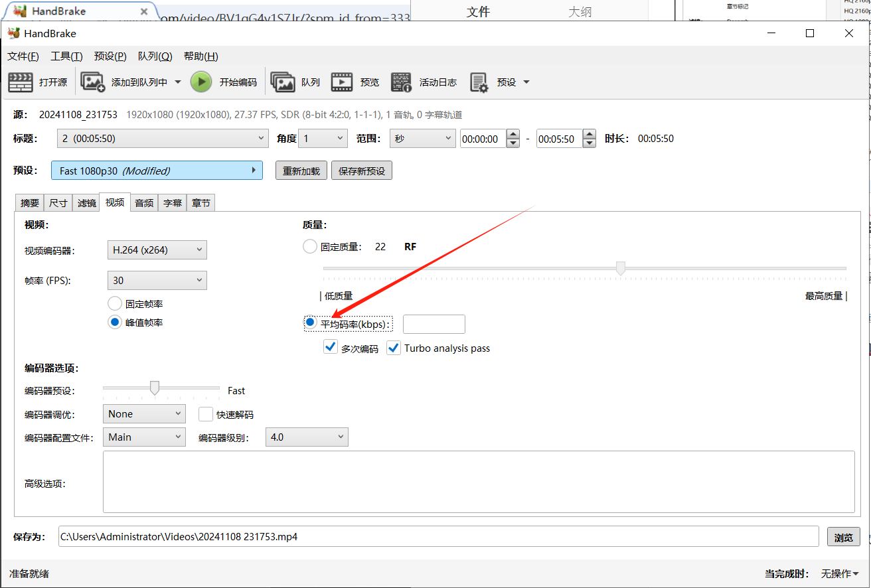
Task: Open the 队列 queue icon
Action: 283,82
